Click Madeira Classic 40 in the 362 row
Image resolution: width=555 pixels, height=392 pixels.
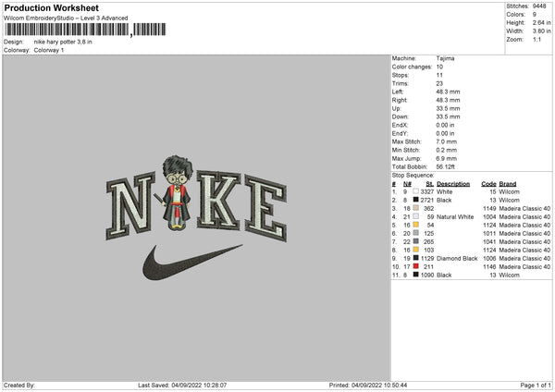tap(524, 208)
